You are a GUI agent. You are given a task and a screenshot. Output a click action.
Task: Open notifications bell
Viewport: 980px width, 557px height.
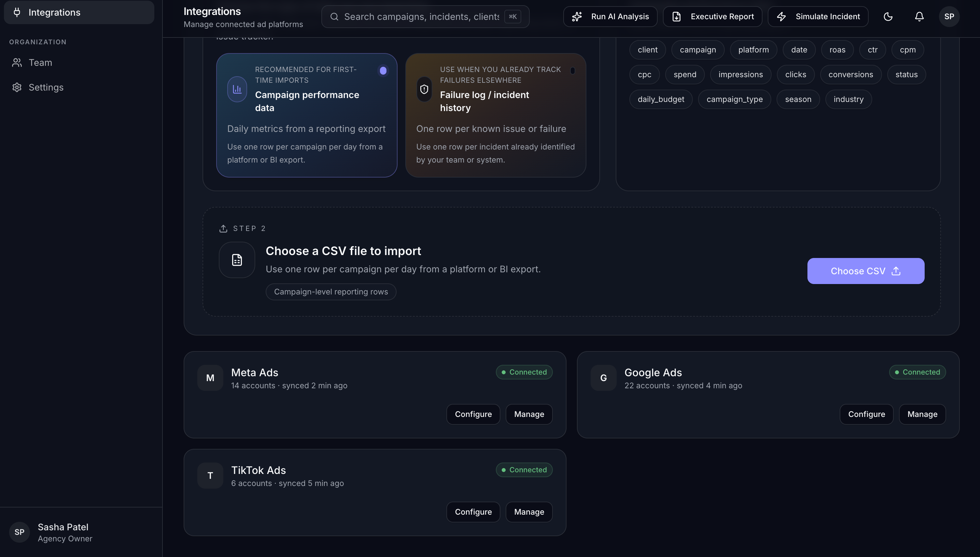tap(919, 17)
